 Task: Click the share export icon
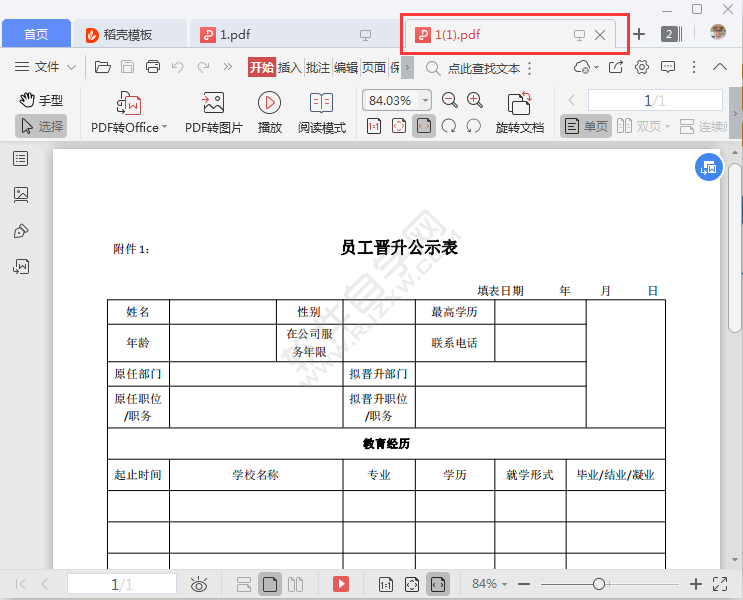(616, 67)
